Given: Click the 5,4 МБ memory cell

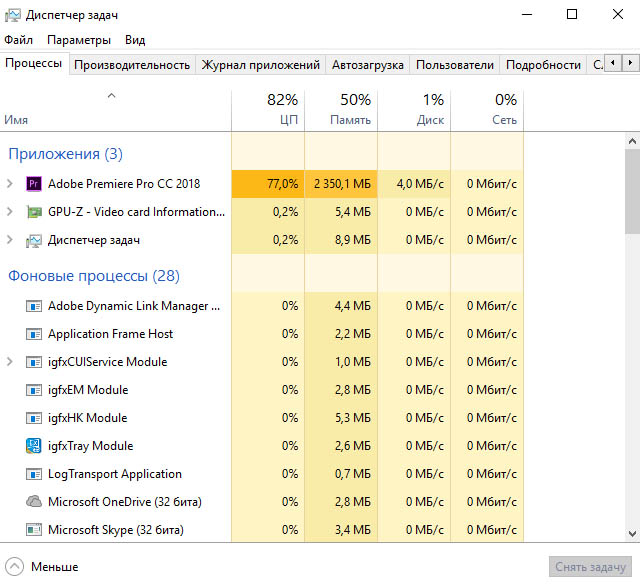Looking at the screenshot, I should pos(341,212).
